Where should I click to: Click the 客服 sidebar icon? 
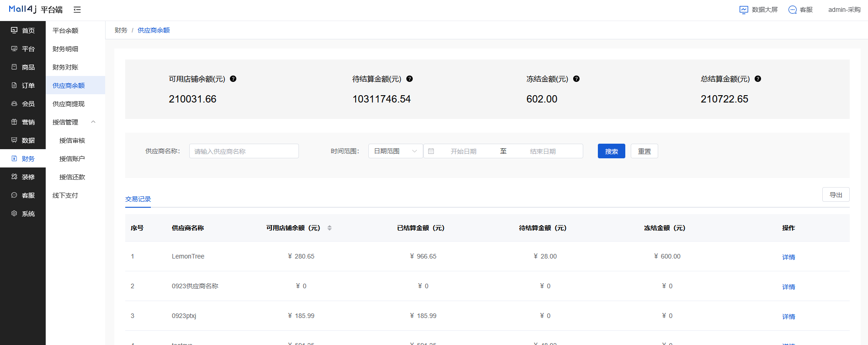pyautogui.click(x=14, y=195)
